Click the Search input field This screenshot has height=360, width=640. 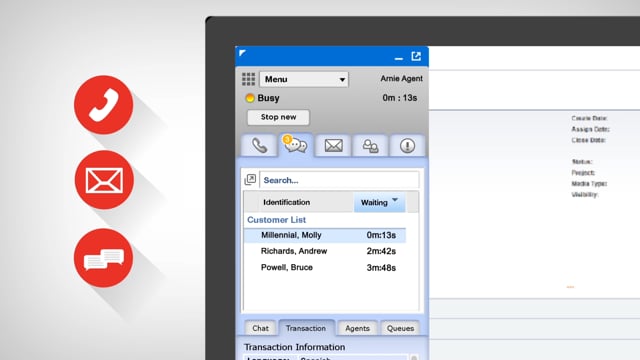(x=339, y=180)
